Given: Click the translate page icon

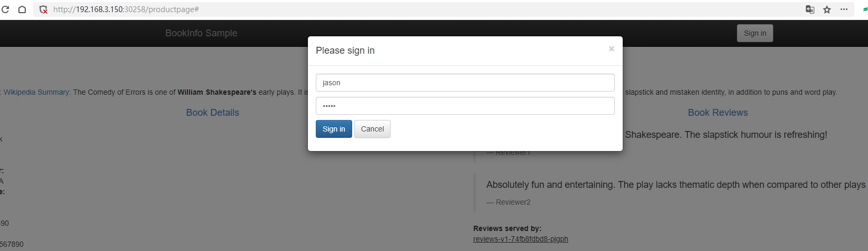Looking at the screenshot, I should pos(810,9).
